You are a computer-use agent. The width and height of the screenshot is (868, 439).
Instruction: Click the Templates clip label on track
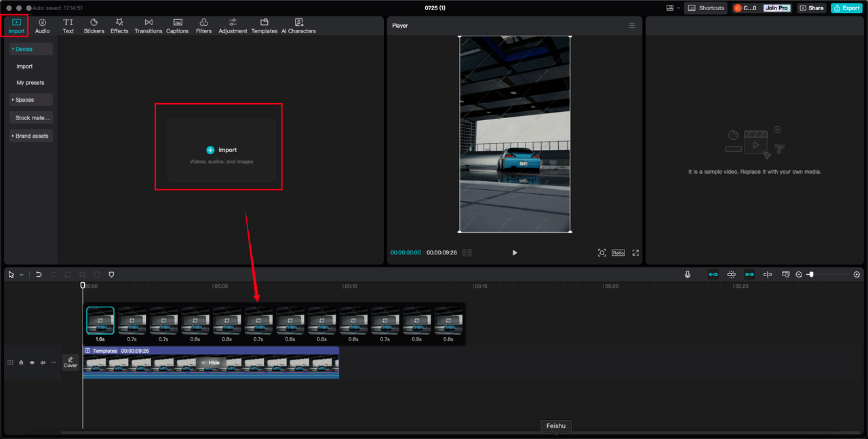pos(105,351)
